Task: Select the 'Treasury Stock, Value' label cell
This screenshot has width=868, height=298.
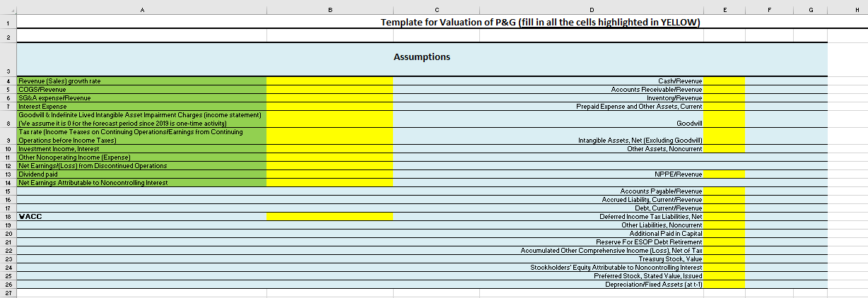Action: (x=592, y=259)
